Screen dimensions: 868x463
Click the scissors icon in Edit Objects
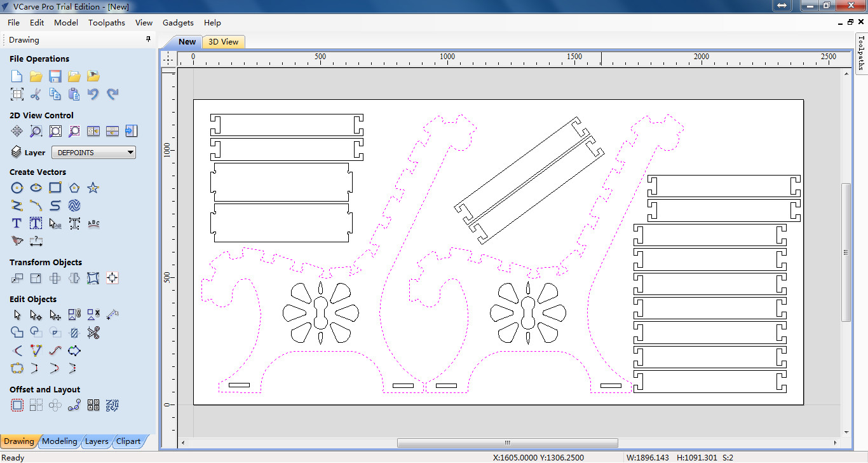(93, 332)
